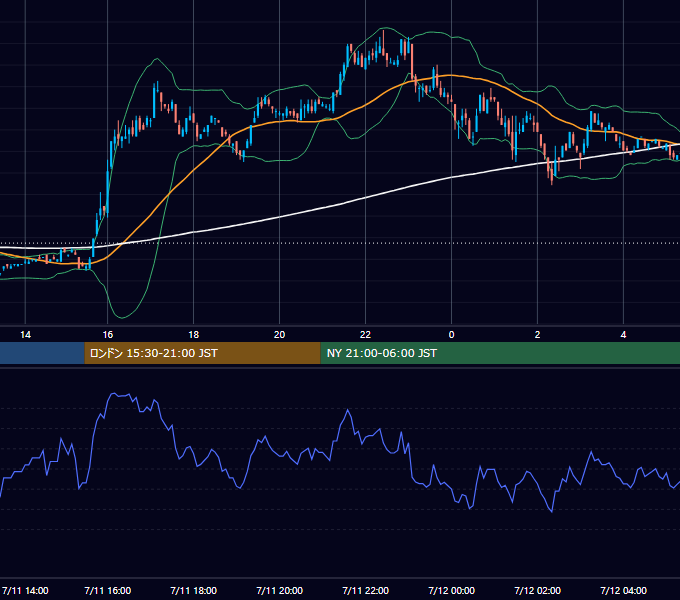Click the NY 21:00-06:00 JST session bar
Viewport: 680px width, 600px height.
[x=500, y=353]
